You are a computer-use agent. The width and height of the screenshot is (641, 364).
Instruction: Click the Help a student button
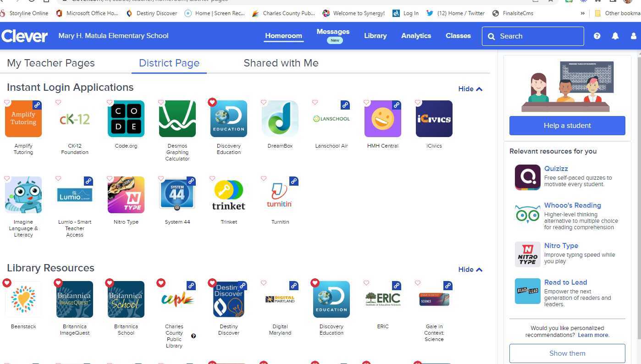567,126
